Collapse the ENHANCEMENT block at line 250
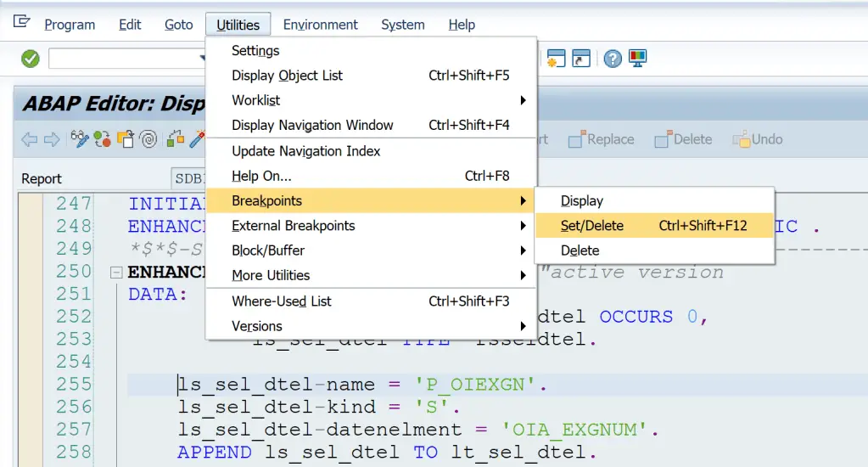 (115, 272)
